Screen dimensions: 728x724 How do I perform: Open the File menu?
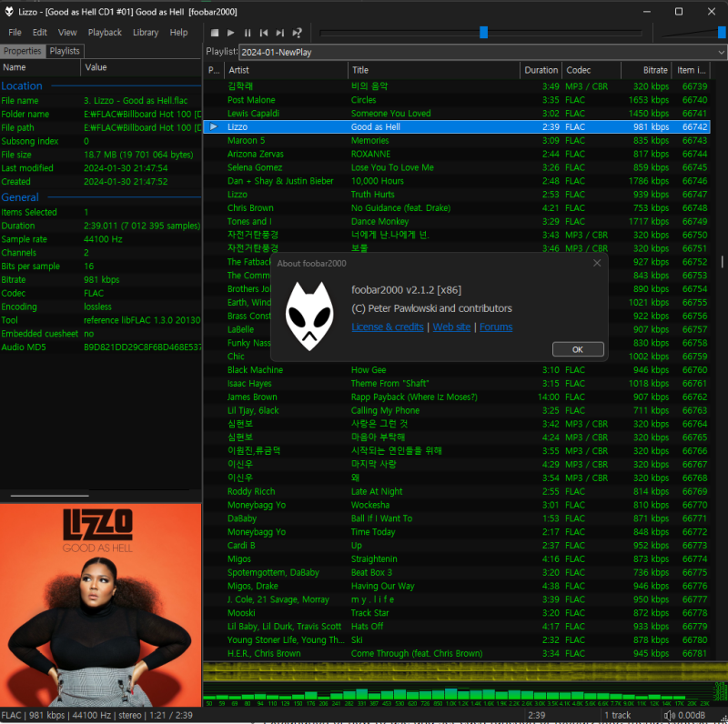tap(15, 32)
